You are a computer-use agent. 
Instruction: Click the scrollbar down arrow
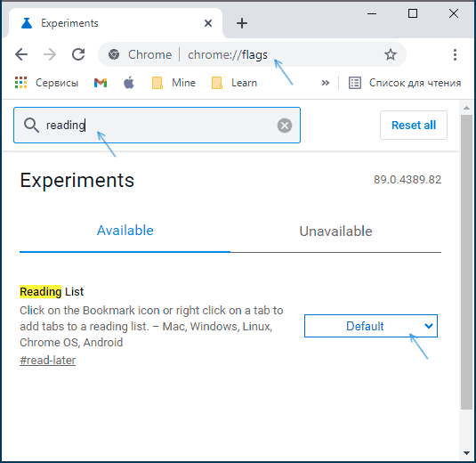click(x=466, y=453)
